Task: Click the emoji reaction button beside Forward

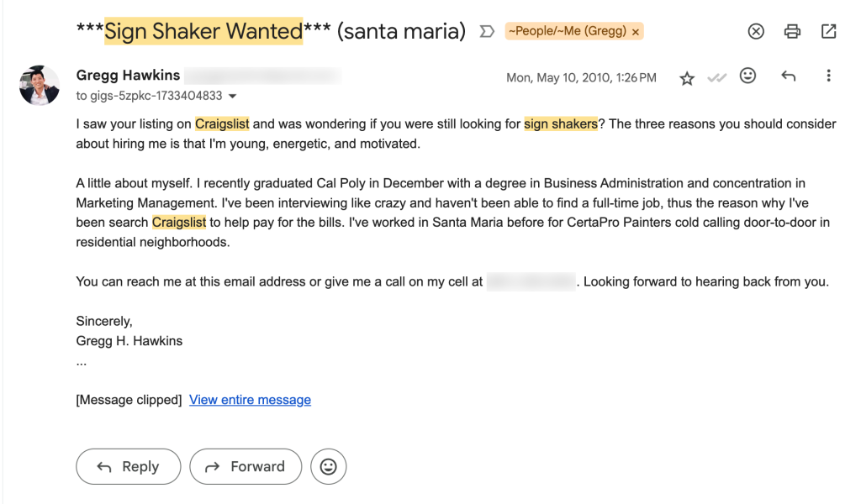Action: [328, 467]
